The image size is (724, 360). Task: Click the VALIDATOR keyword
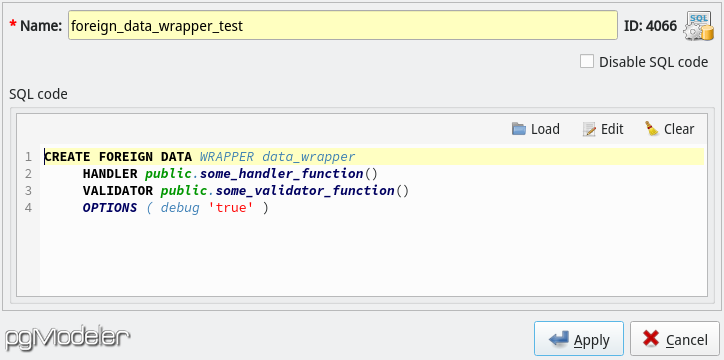pos(118,191)
